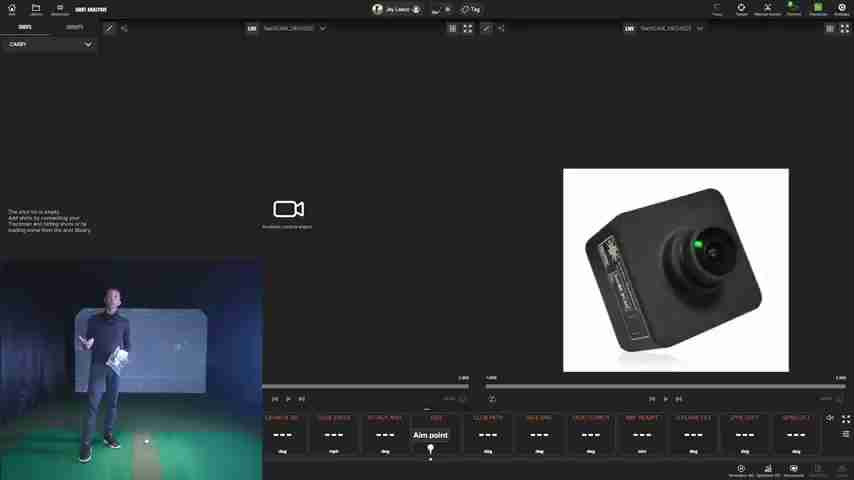Open the Settings gear at top right
Image resolution: width=854 pixels, height=480 pixels.
click(841, 9)
